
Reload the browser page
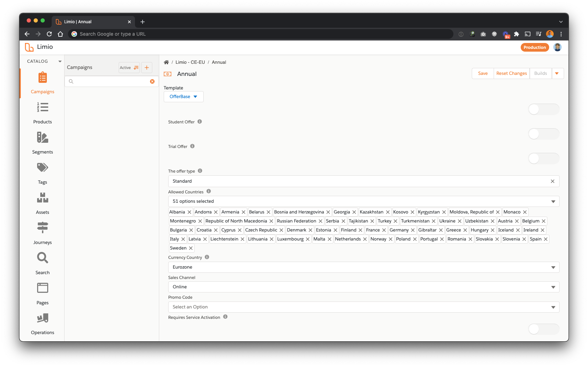click(49, 34)
